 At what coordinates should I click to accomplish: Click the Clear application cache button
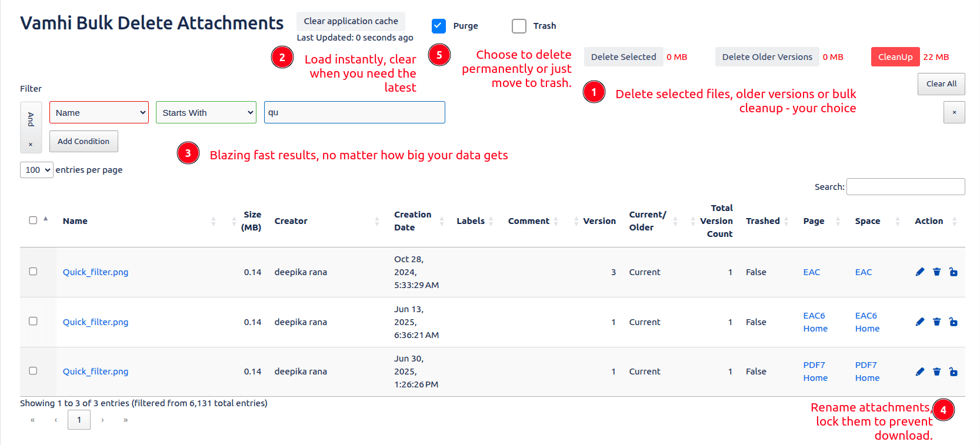click(351, 21)
